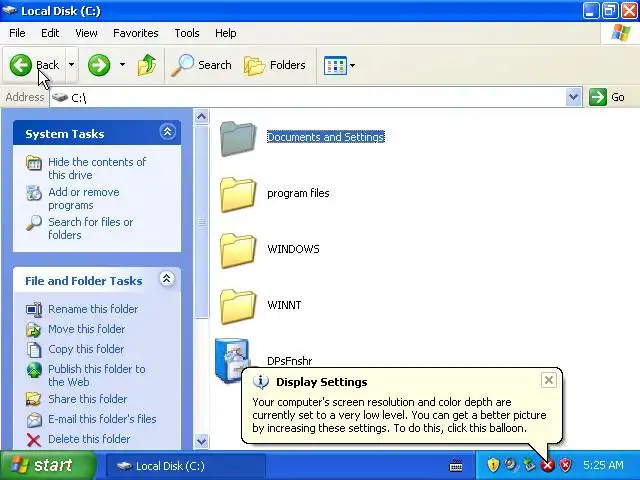Click the Go button
The width and height of the screenshot is (640, 480).
click(x=607, y=97)
